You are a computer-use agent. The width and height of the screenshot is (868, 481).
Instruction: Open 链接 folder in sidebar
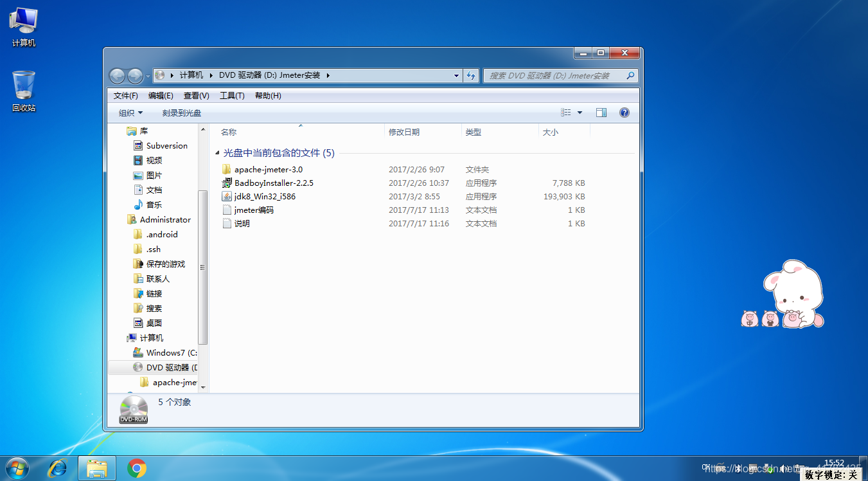pos(148,293)
